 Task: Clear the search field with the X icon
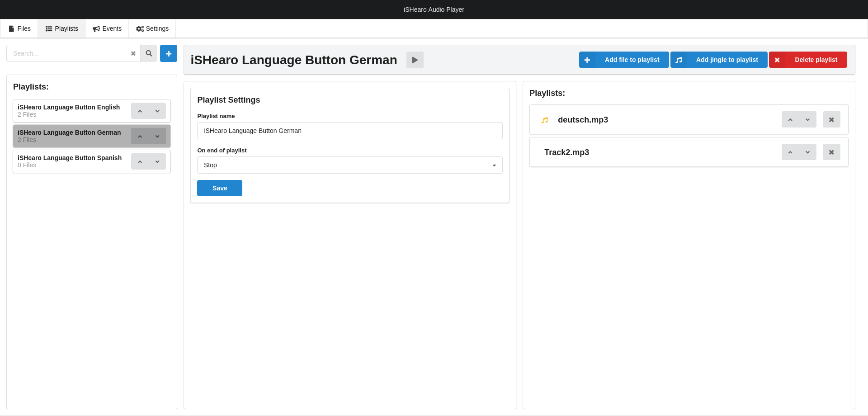click(x=133, y=53)
